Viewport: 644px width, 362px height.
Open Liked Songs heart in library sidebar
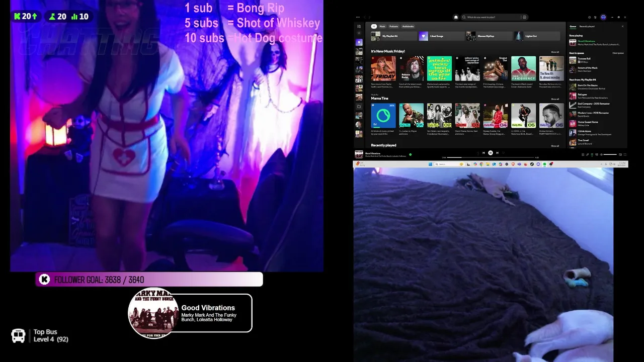(359, 42)
